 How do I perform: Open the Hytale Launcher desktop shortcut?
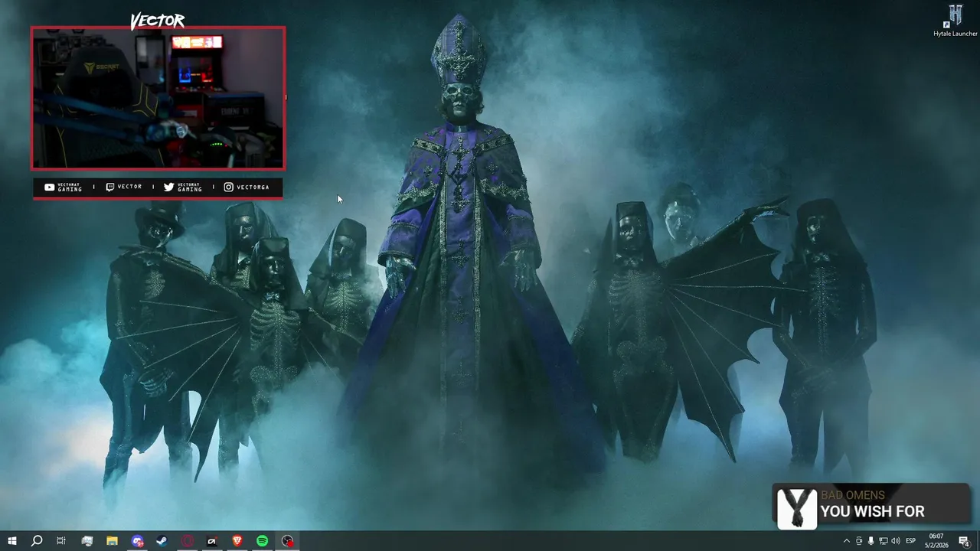tap(955, 21)
